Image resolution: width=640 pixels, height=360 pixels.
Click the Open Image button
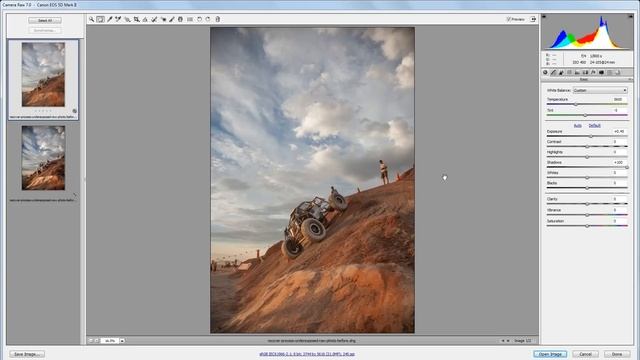coord(550,354)
